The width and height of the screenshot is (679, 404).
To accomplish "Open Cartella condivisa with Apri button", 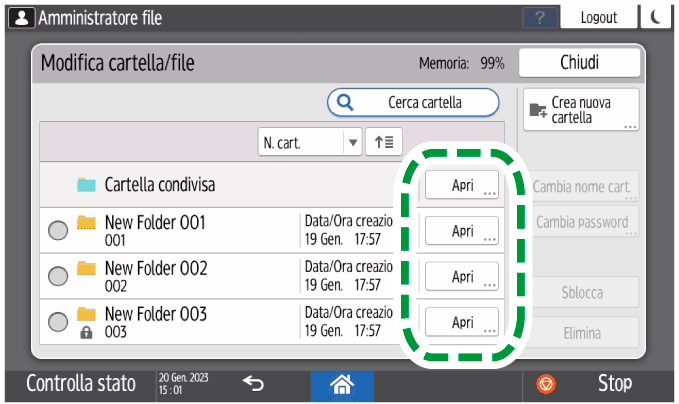I will pyautogui.click(x=462, y=185).
